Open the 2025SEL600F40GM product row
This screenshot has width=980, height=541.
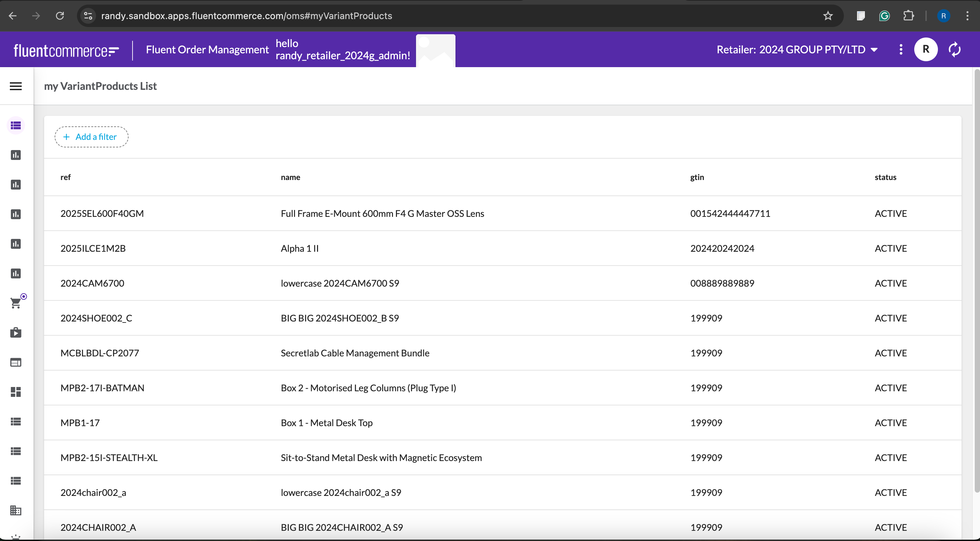click(102, 214)
